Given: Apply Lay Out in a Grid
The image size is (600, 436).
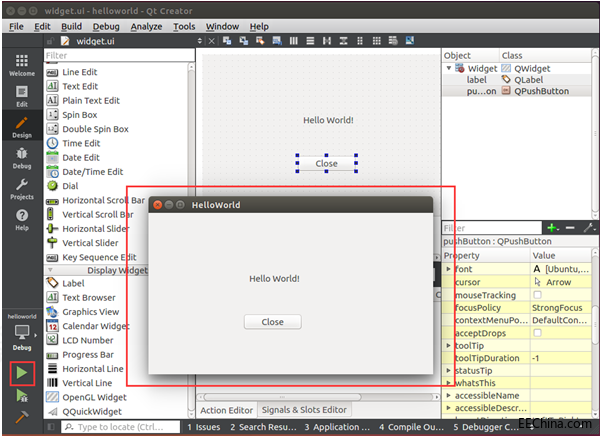Looking at the screenshot, I should coord(377,41).
